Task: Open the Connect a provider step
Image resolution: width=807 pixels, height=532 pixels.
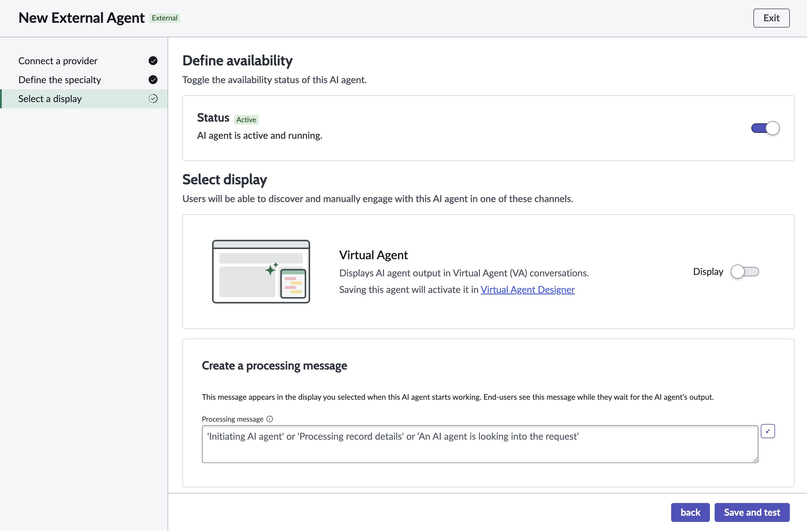Action: pos(84,61)
